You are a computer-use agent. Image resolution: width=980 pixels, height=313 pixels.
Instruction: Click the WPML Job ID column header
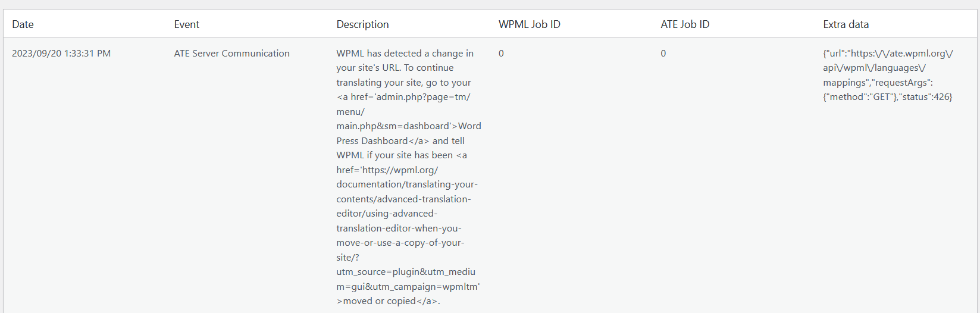click(x=529, y=24)
